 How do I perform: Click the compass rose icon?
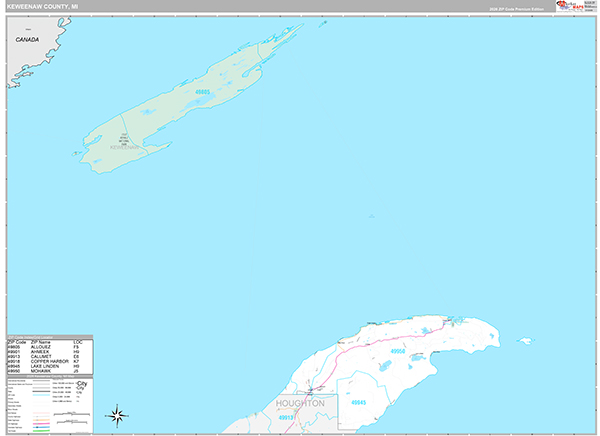coord(117,416)
